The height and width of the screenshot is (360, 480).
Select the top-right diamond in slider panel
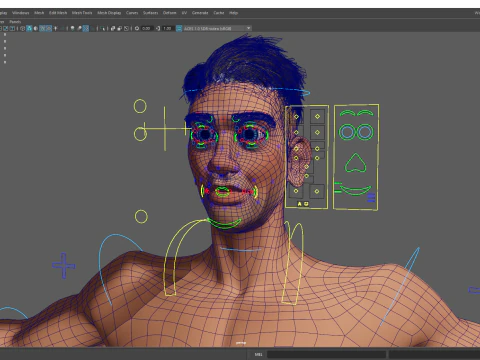pos(317,116)
